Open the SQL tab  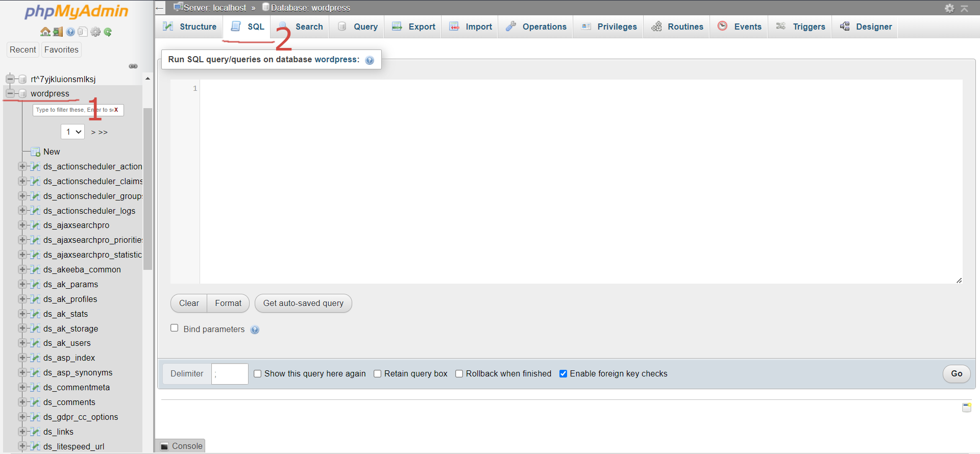tap(248, 27)
